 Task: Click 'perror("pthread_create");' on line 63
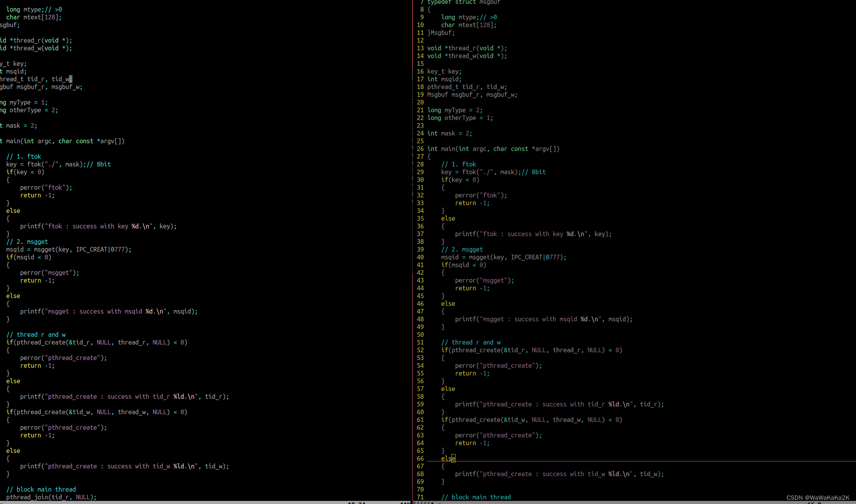[498, 435]
